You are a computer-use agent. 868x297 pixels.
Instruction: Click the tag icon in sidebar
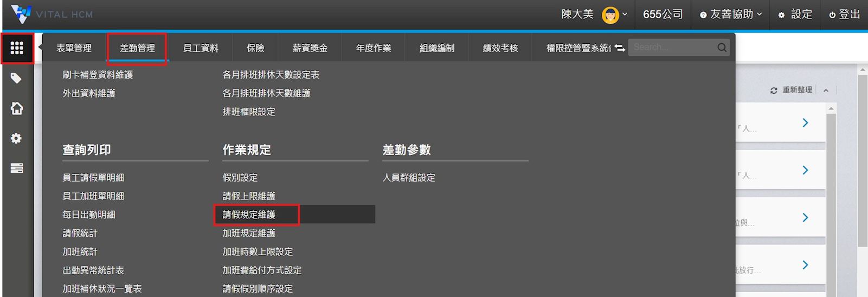click(x=16, y=79)
